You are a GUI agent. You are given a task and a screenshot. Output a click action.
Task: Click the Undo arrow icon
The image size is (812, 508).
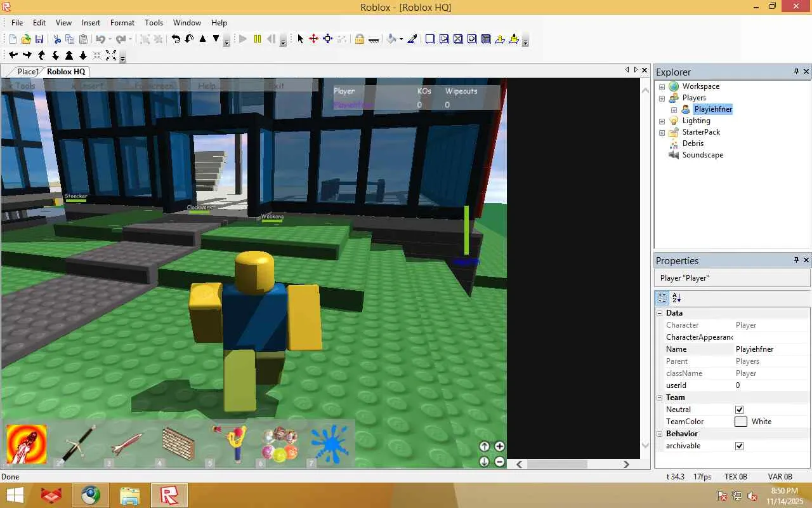(100, 39)
